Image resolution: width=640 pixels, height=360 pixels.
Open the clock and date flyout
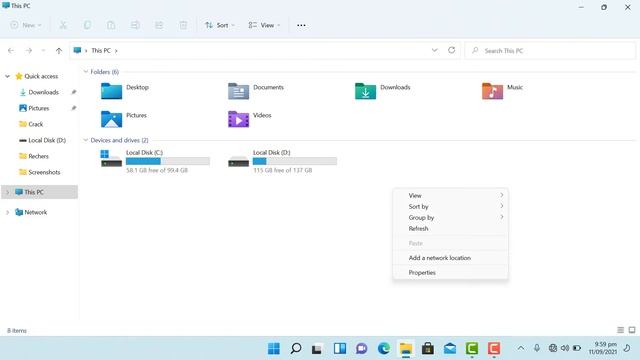point(602,348)
